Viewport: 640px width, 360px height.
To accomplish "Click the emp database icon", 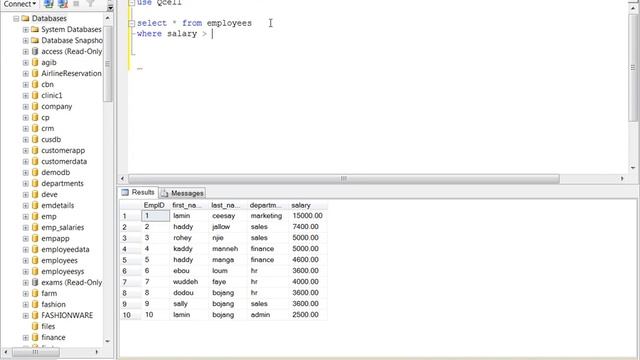I will pos(35,216).
